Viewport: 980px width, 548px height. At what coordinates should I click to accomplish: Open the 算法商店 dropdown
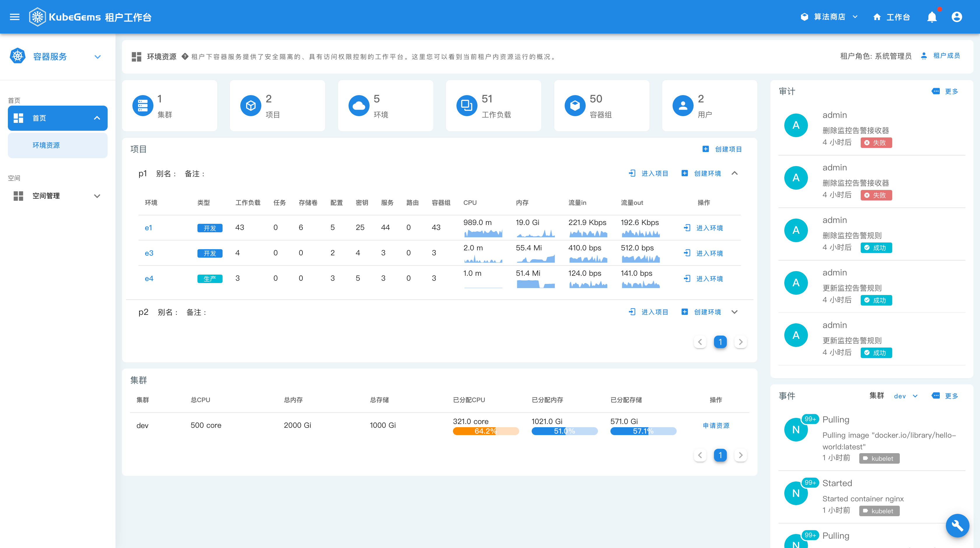pyautogui.click(x=829, y=17)
